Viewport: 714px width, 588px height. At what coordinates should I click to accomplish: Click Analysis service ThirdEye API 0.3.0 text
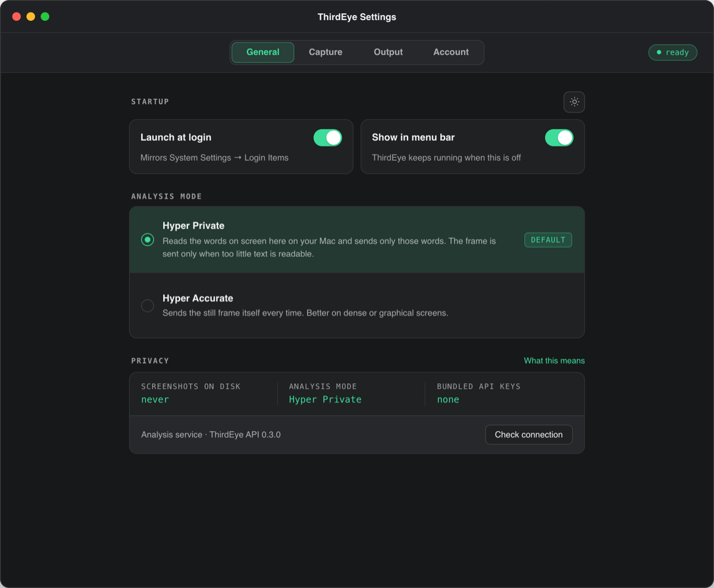coord(211,434)
